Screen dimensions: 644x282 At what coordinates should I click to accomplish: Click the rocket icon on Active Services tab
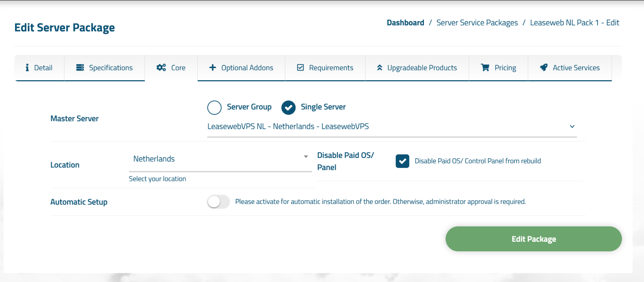pyautogui.click(x=544, y=67)
